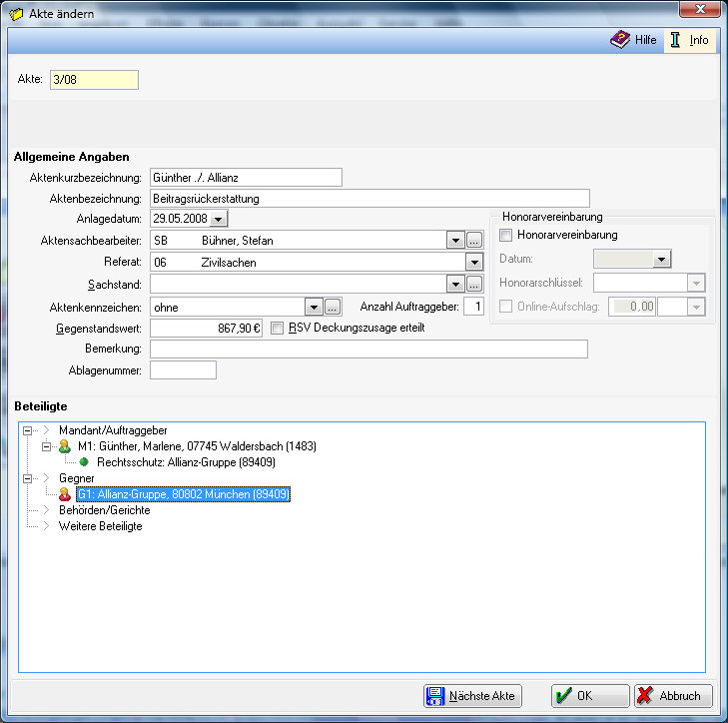Open the Anlagedatum date dropdown
Screen dimensions: 728x723
click(x=220, y=219)
